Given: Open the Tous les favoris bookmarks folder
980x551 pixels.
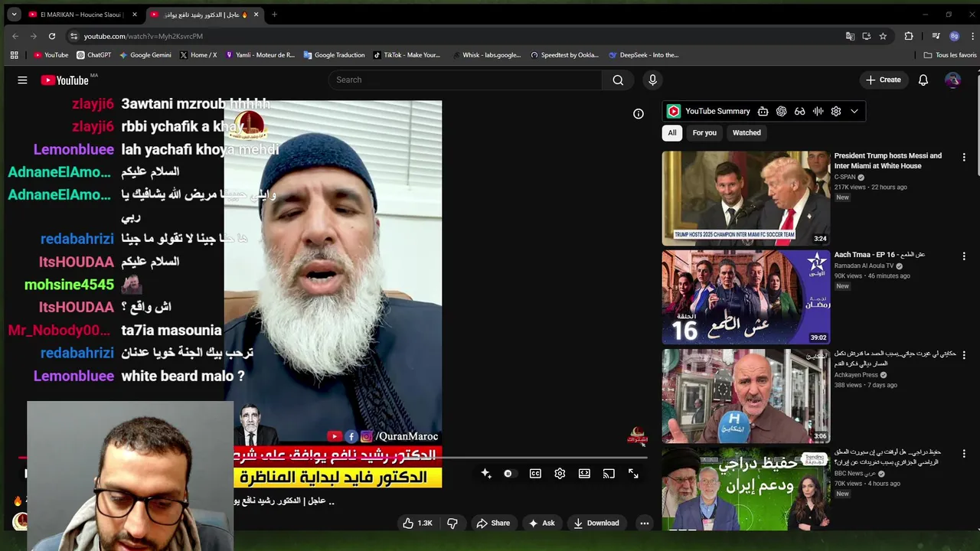Looking at the screenshot, I should point(950,55).
